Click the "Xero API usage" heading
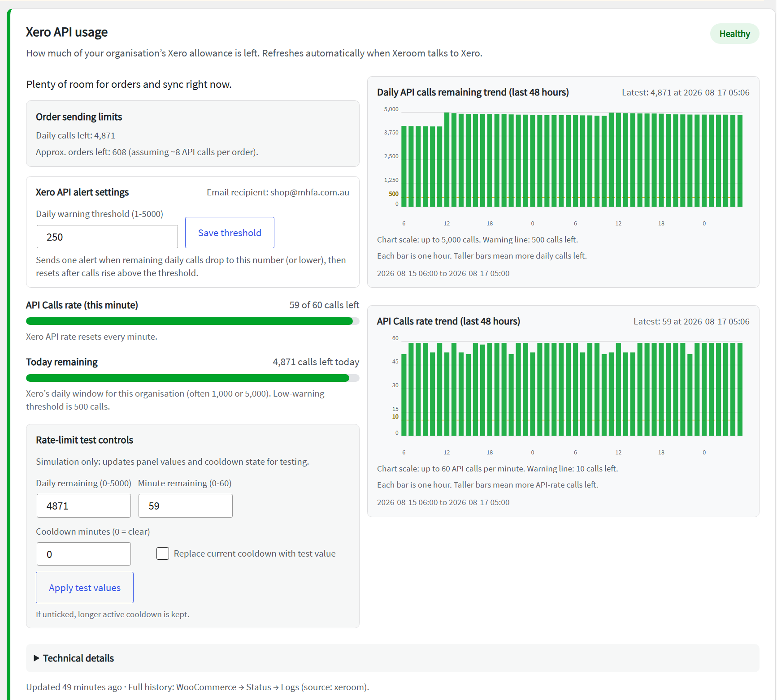 coord(67,32)
